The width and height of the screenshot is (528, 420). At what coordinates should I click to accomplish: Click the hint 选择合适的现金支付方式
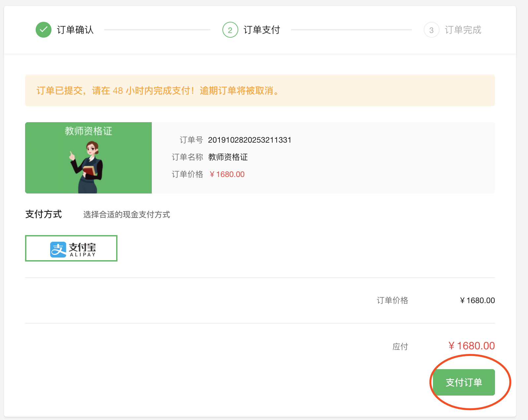127,215
